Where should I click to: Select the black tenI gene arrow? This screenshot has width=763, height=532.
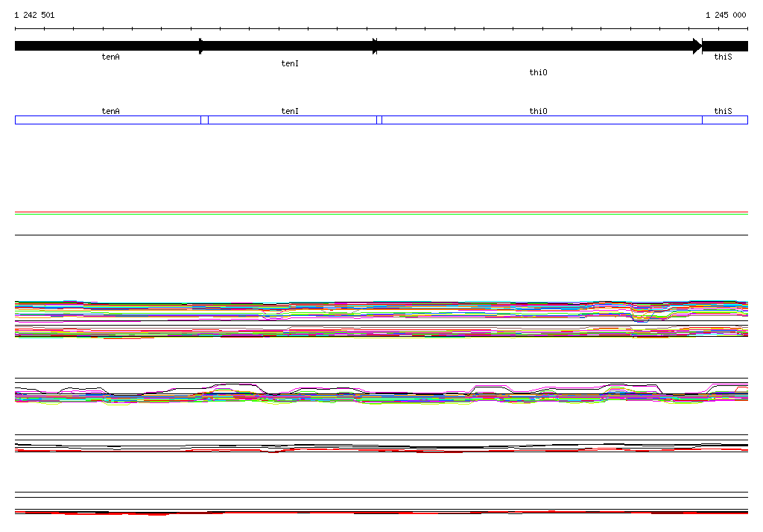click(x=289, y=46)
